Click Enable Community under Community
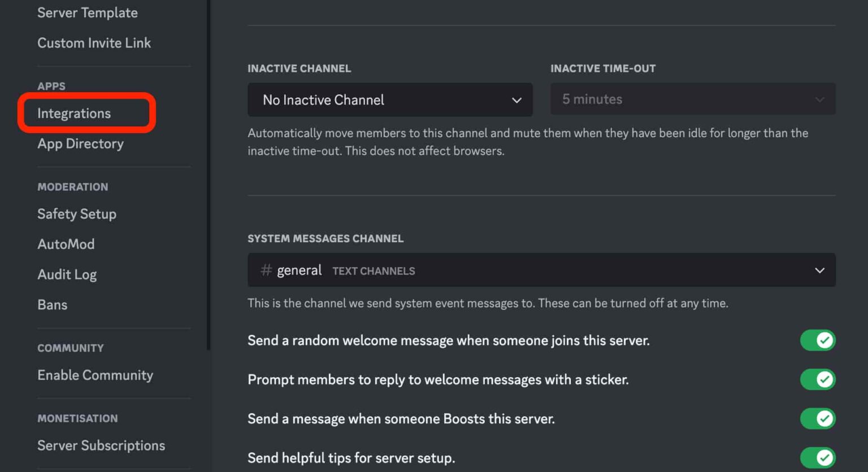This screenshot has height=472, width=868. click(x=95, y=375)
